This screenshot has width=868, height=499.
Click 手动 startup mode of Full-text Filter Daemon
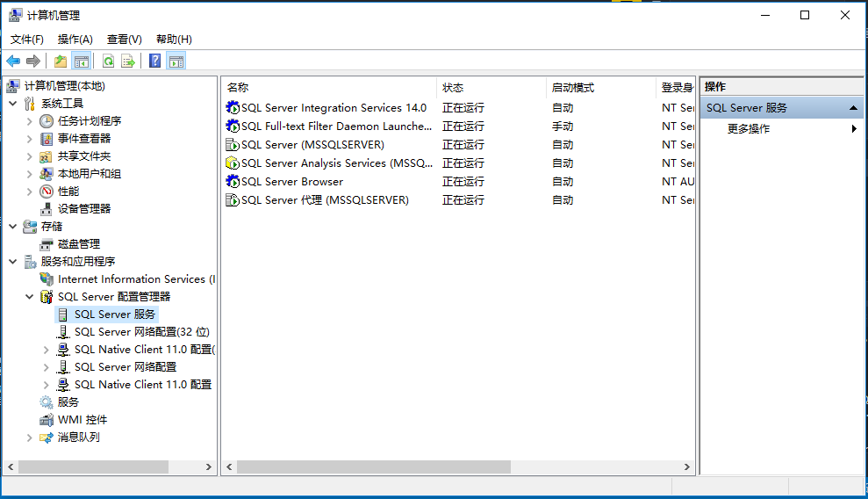point(563,127)
